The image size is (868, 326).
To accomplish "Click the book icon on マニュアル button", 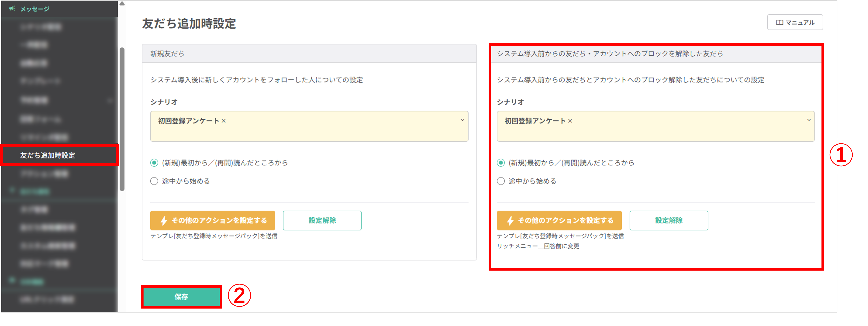I will (x=779, y=23).
